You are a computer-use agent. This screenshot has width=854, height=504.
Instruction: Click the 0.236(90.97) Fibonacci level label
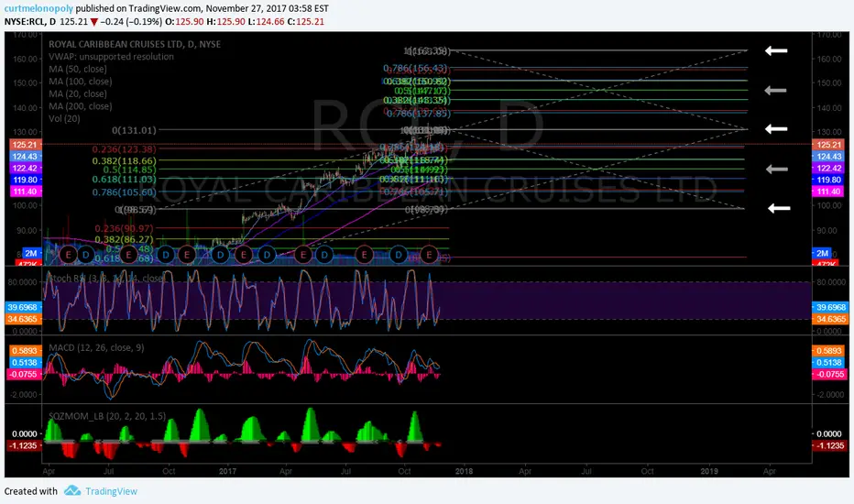point(125,229)
